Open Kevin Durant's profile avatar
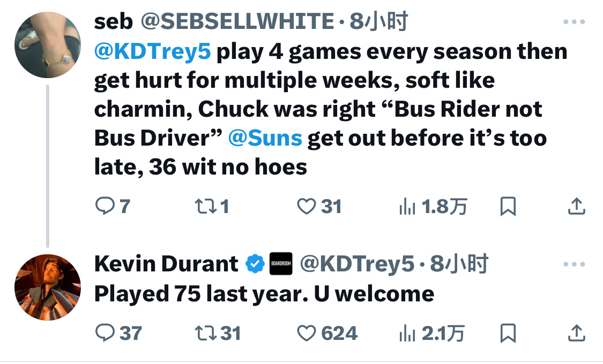 (x=47, y=287)
